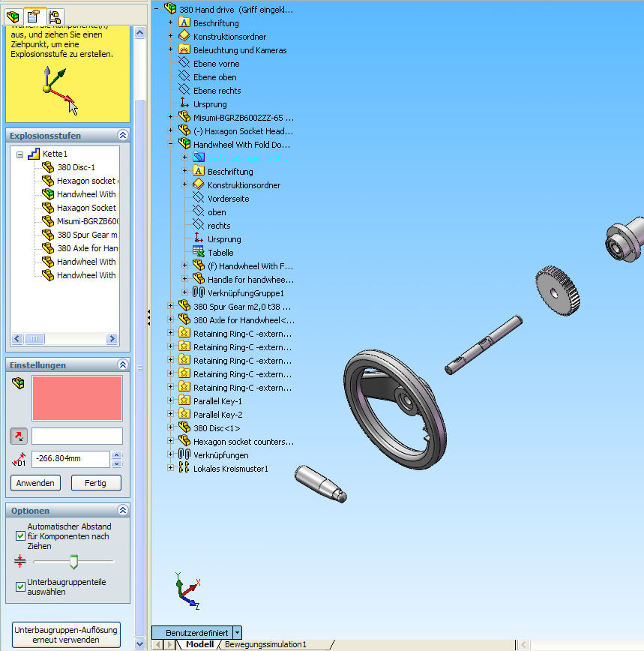This screenshot has width=644, height=651.
Task: Select the Parallel Key-2 toolbox icon
Action: pyautogui.click(x=184, y=414)
